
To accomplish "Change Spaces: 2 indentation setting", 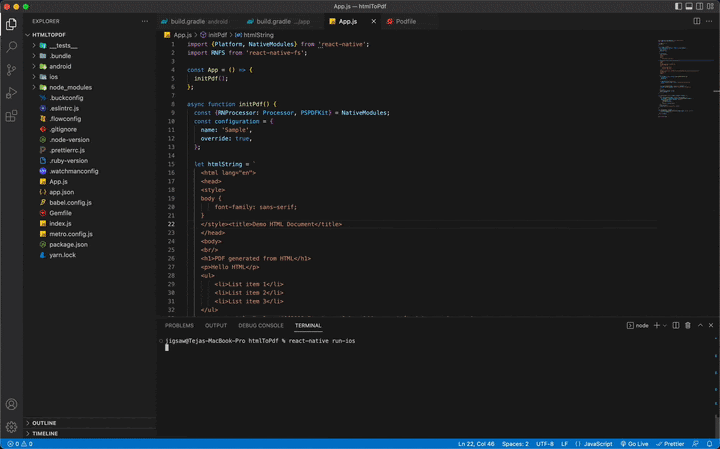I will click(515, 444).
